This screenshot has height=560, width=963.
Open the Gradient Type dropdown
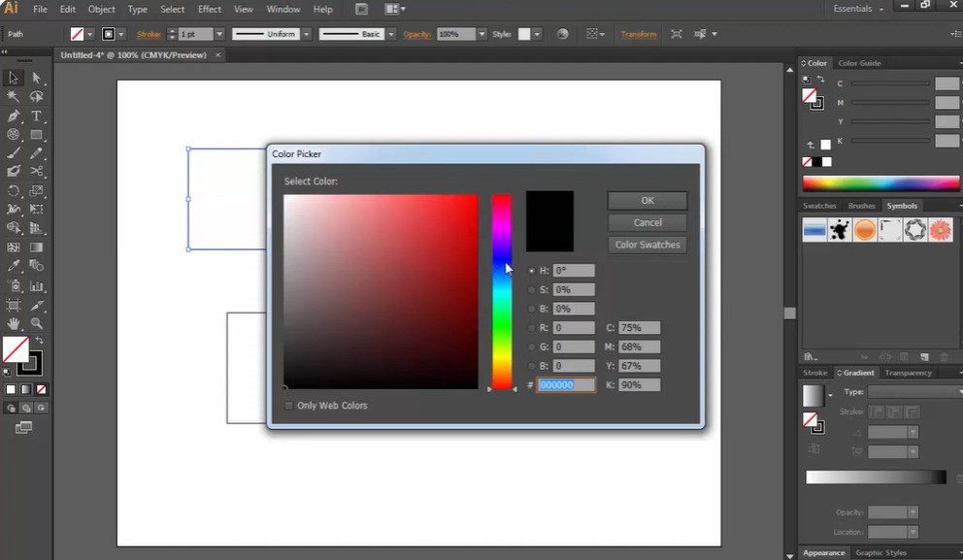[915, 392]
